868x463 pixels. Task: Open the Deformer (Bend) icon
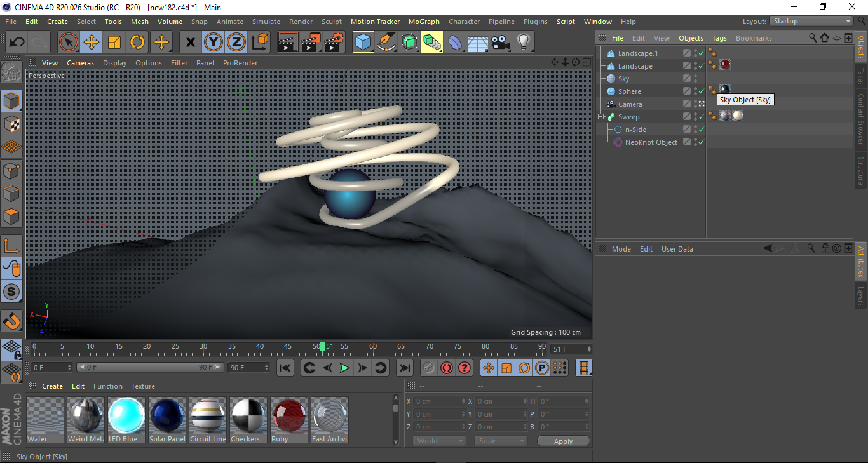[x=455, y=43]
